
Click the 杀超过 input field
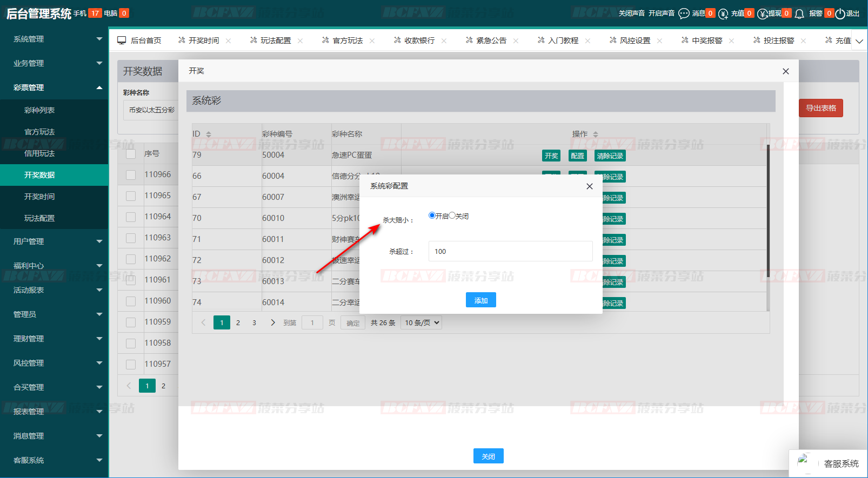coord(510,251)
